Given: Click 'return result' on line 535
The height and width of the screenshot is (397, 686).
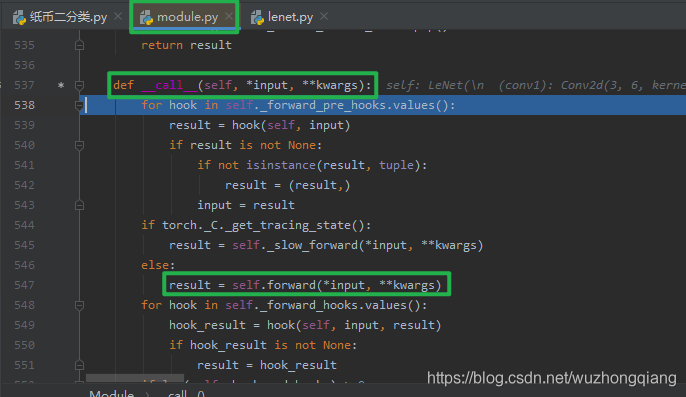Looking at the screenshot, I should [x=186, y=45].
